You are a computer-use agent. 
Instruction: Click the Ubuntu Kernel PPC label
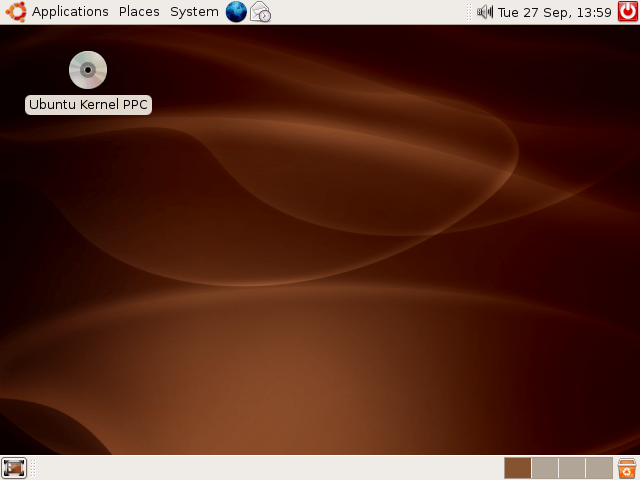click(x=88, y=104)
